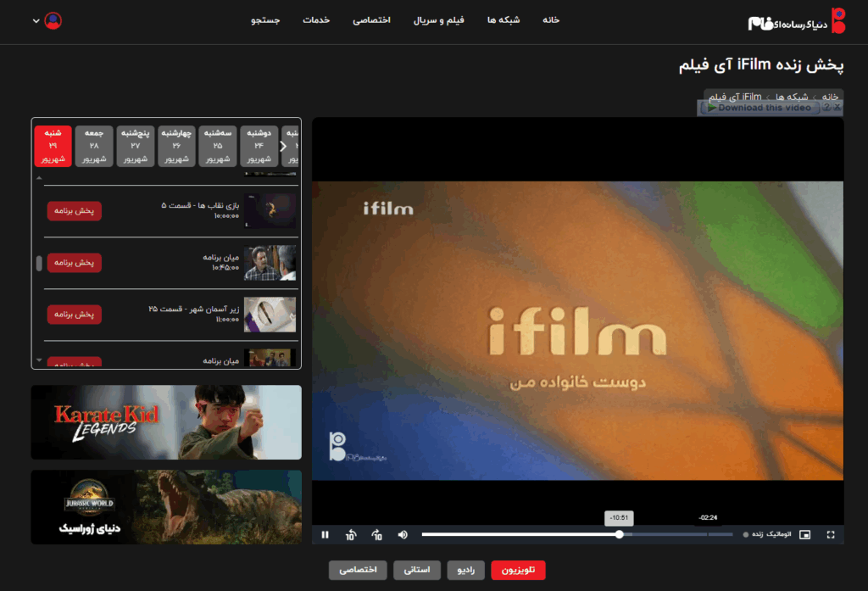This screenshot has height=591, width=868.
Task: Mute the player volume
Action: (x=403, y=534)
